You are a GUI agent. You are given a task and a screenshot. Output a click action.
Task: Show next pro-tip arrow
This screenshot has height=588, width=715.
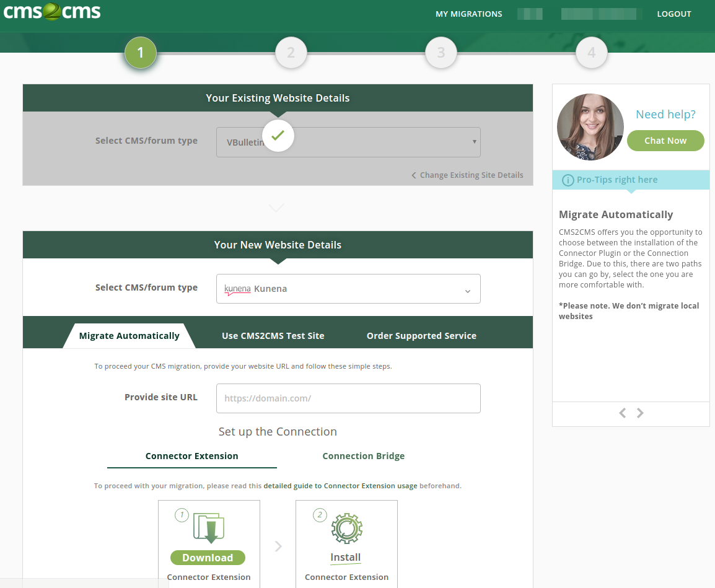point(640,413)
